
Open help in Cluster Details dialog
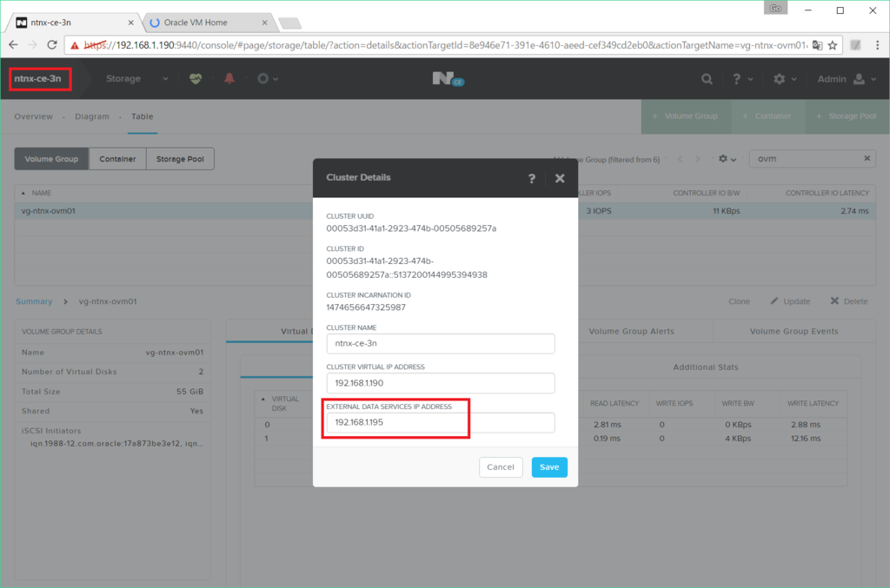click(531, 179)
